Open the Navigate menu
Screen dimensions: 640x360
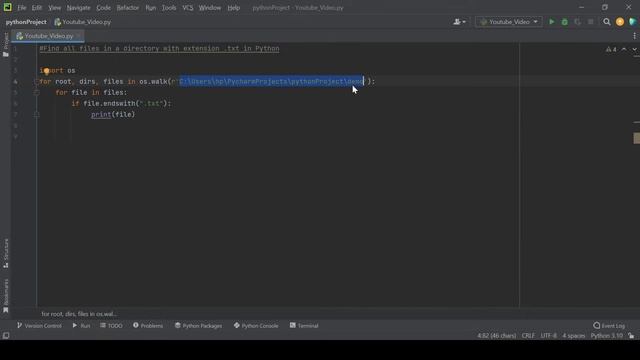tap(78, 8)
